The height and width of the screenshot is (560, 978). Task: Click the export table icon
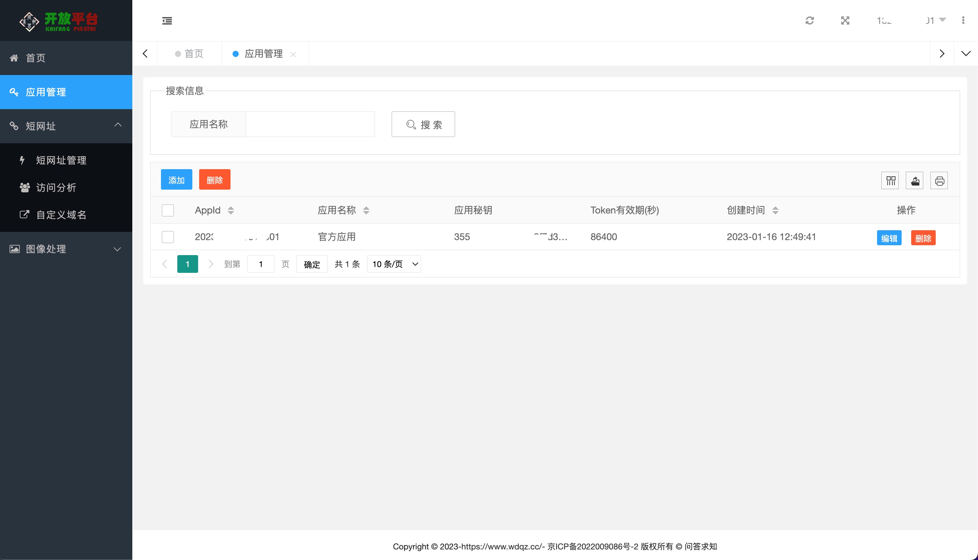(915, 181)
